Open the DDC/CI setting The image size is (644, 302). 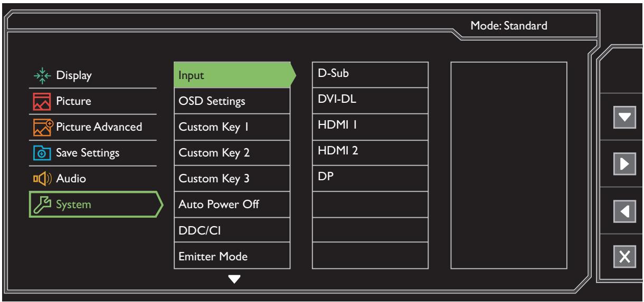pyautogui.click(x=232, y=230)
